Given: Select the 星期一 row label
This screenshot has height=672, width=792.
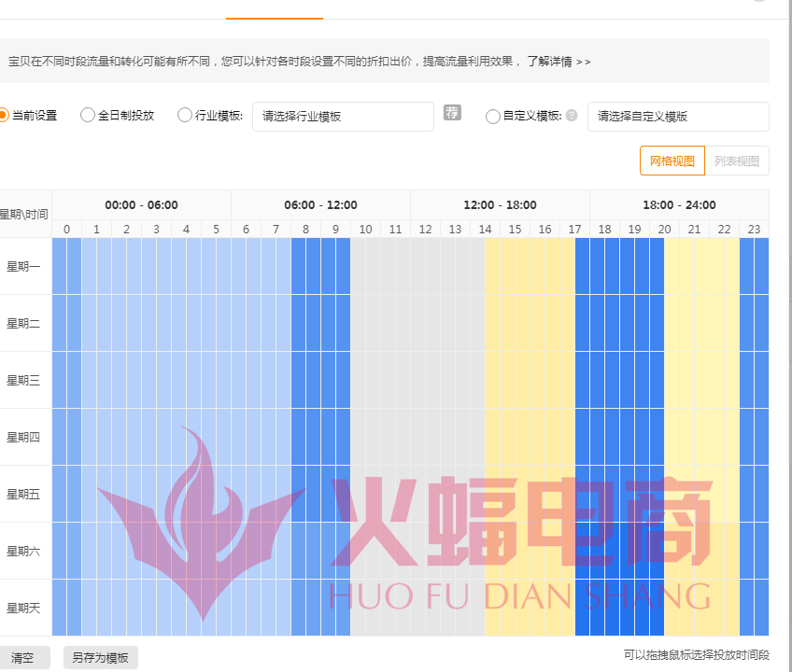Looking at the screenshot, I should (23, 266).
